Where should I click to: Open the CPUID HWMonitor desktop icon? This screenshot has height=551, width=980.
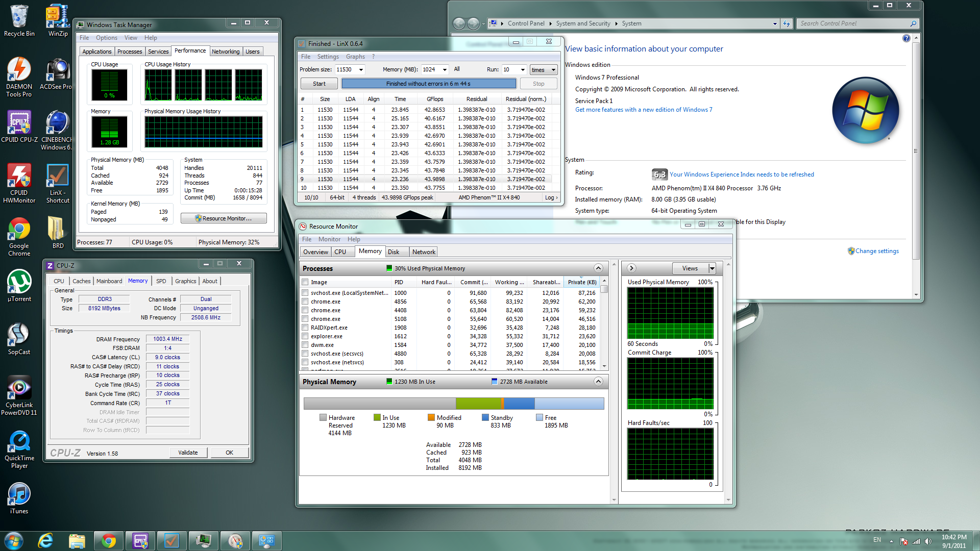pos(19,177)
